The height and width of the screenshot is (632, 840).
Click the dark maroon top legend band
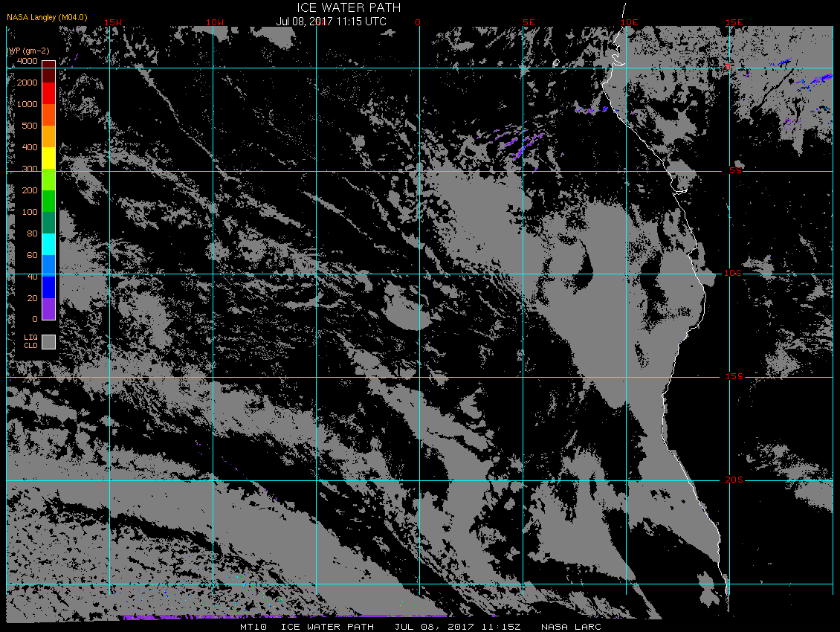point(49,72)
